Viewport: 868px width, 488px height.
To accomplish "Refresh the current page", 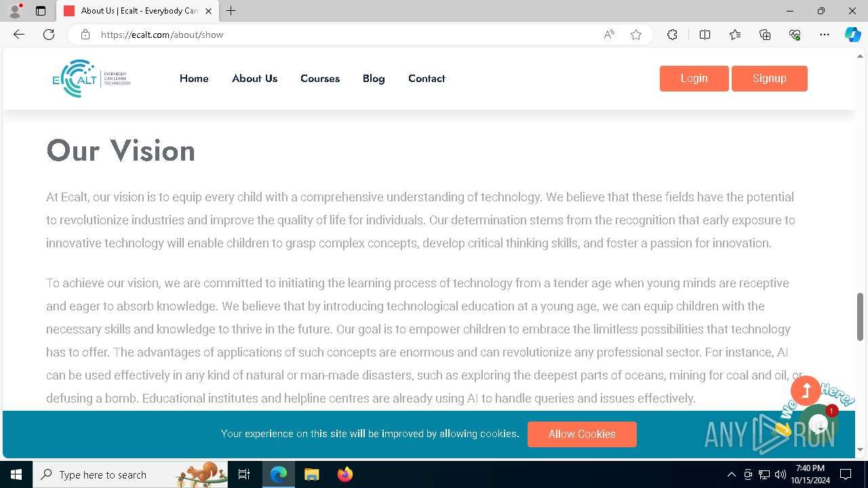I will click(x=49, y=35).
